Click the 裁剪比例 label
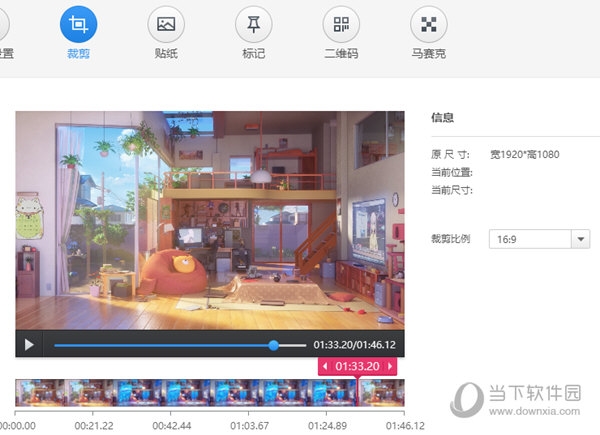The image size is (600, 435). [x=450, y=239]
